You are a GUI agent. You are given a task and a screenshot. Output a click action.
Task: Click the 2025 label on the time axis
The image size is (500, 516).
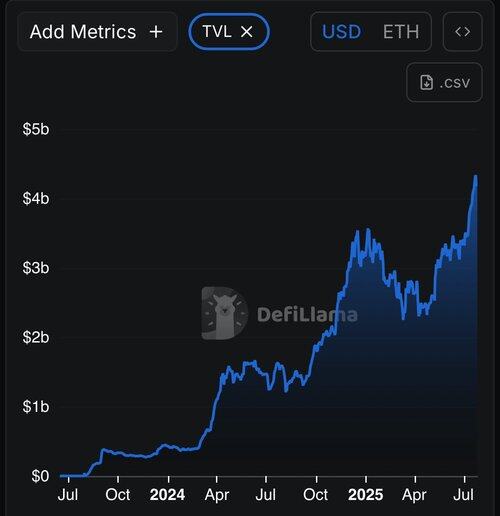(x=365, y=495)
